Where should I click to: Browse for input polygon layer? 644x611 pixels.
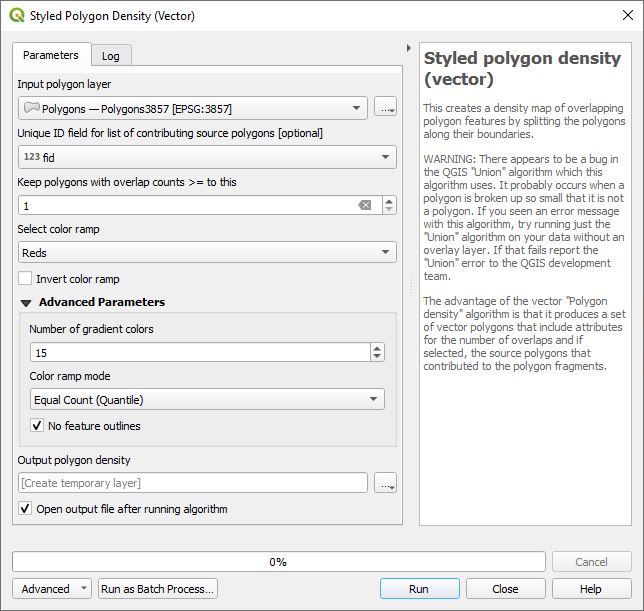pos(385,108)
